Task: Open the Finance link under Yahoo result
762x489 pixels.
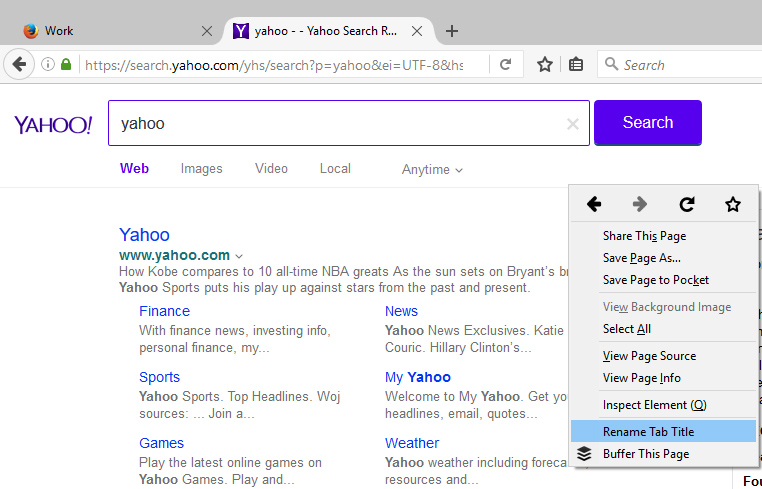Action: 164,311
